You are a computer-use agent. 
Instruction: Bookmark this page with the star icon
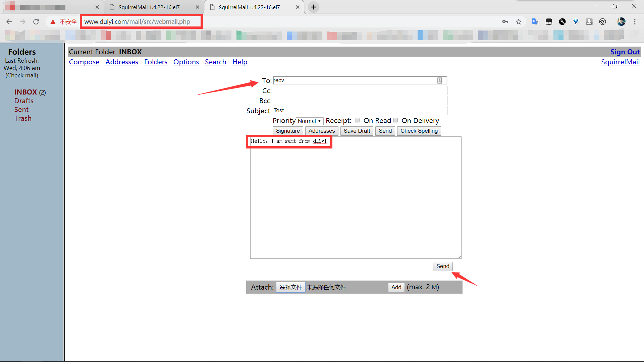pos(519,22)
